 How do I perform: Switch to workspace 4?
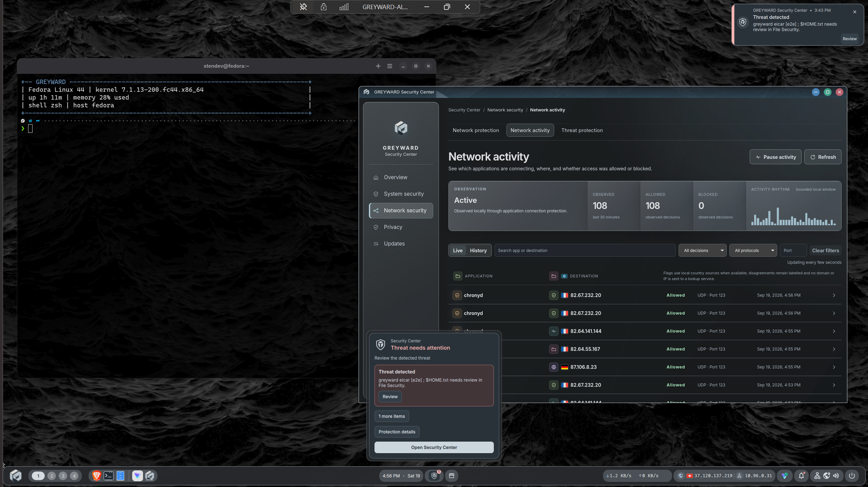[74, 476]
